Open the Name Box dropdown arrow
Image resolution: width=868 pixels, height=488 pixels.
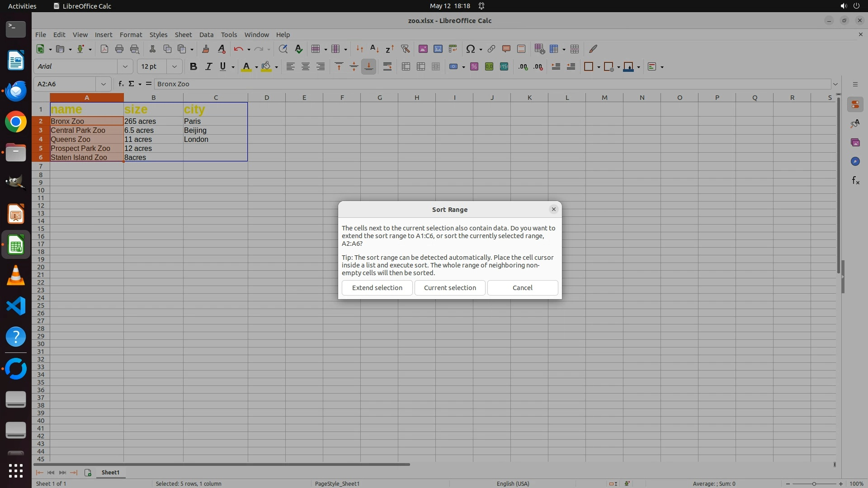pyautogui.click(x=104, y=84)
